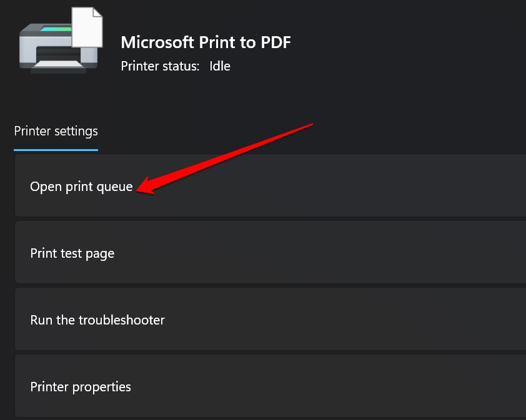Click the Microsoft Print to PDF printer icon
The image size is (526, 420).
click(61, 41)
